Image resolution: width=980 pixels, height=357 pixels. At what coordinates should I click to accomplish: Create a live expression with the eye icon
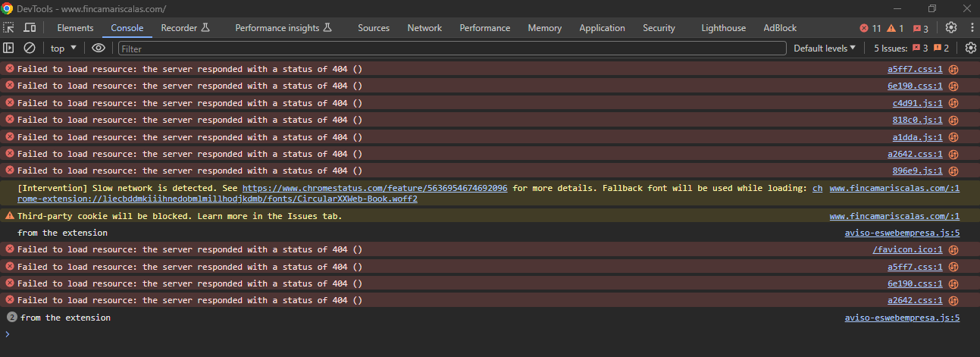point(99,48)
